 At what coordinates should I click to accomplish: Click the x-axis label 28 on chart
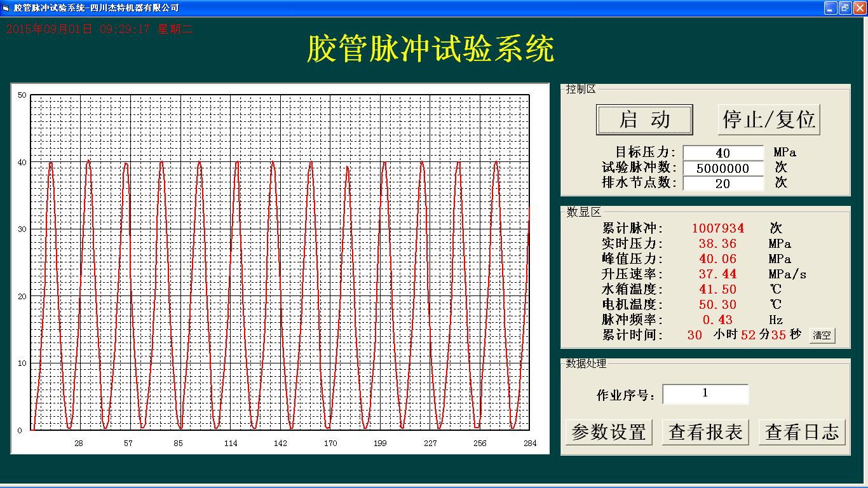point(79,444)
